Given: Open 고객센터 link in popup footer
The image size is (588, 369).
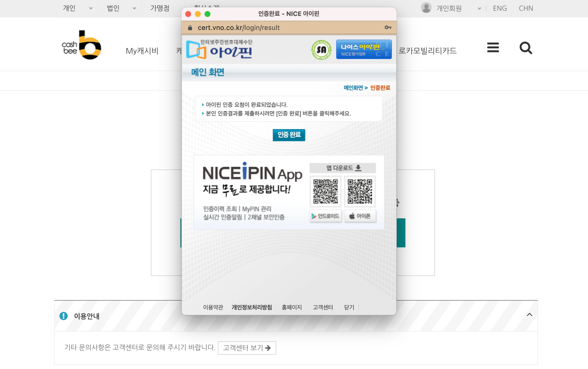Looking at the screenshot, I should (x=323, y=307).
